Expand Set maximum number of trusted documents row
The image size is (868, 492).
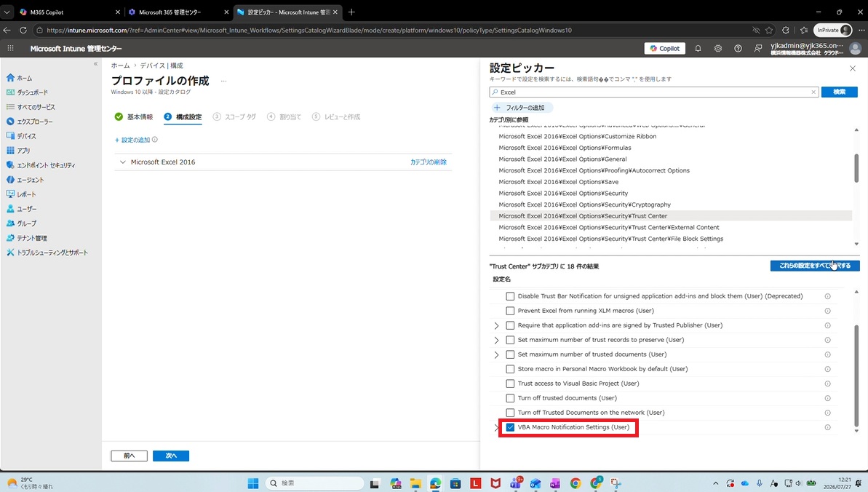pos(496,354)
